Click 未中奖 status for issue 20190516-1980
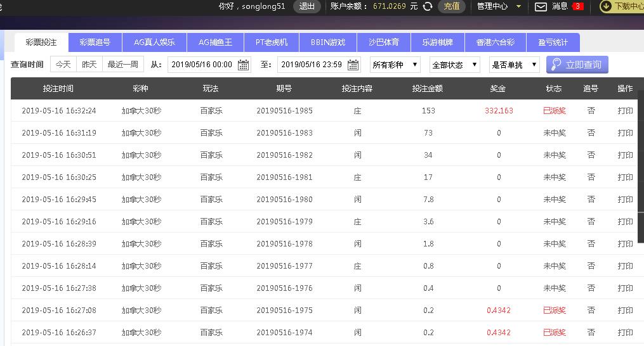The width and height of the screenshot is (644, 346). coord(555,200)
